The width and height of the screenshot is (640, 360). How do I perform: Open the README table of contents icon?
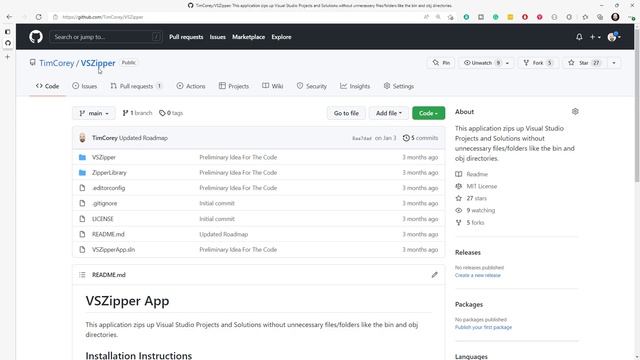tap(82, 275)
